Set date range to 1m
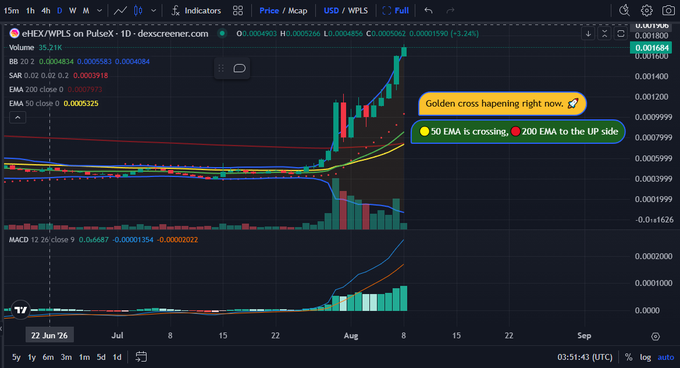The image size is (680, 368). pyautogui.click(x=84, y=357)
